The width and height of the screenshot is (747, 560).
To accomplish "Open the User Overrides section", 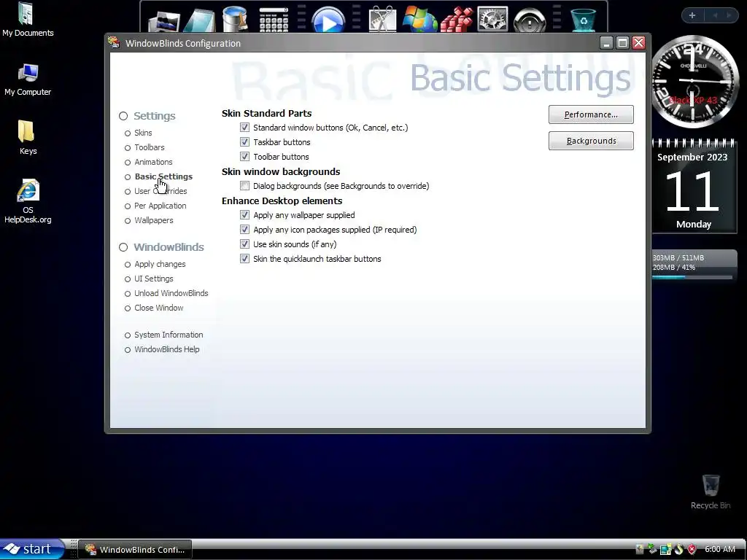I will [160, 191].
